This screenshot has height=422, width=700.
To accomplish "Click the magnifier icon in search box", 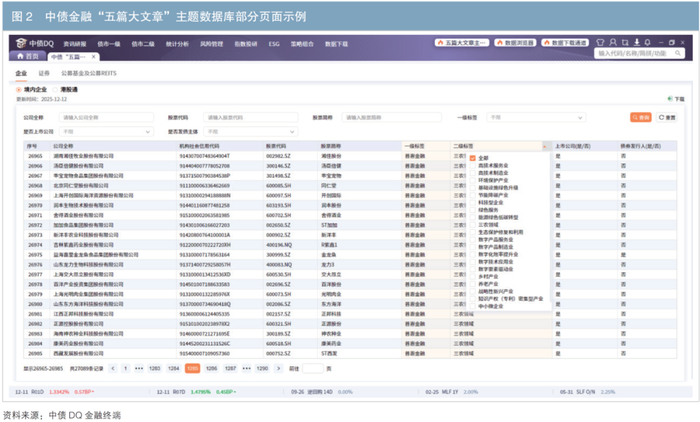I will (680, 57).
